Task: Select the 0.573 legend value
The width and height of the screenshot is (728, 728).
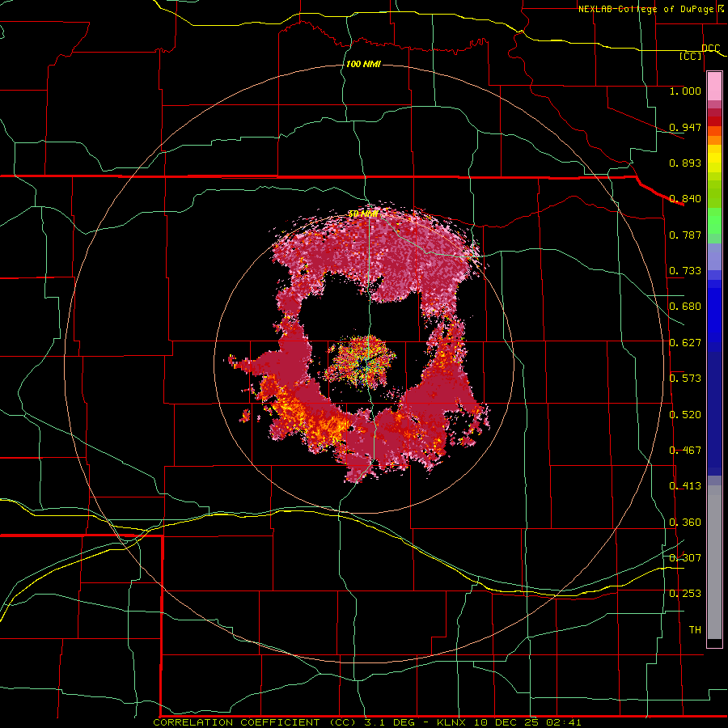Action: pyautogui.click(x=685, y=379)
